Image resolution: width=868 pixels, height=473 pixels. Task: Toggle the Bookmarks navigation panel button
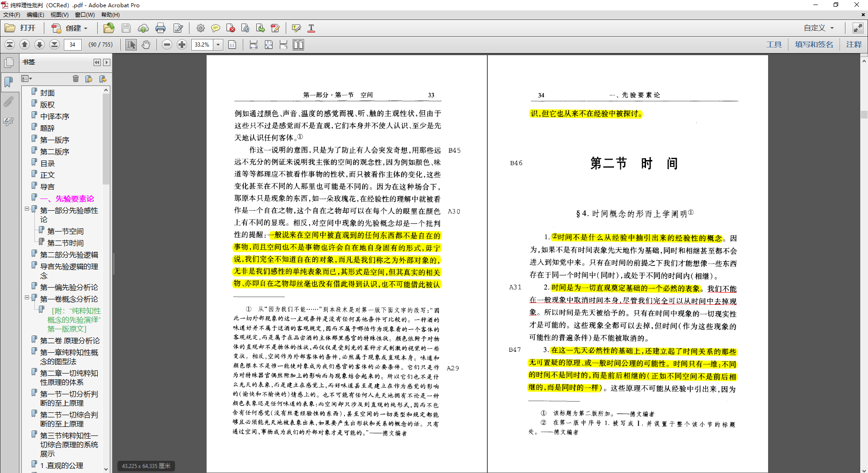click(x=9, y=82)
